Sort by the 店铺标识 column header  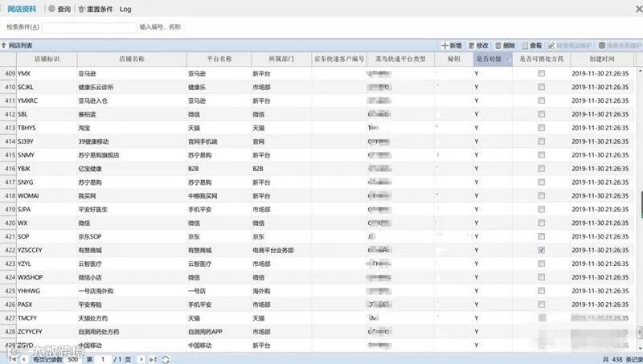pyautogui.click(x=47, y=59)
